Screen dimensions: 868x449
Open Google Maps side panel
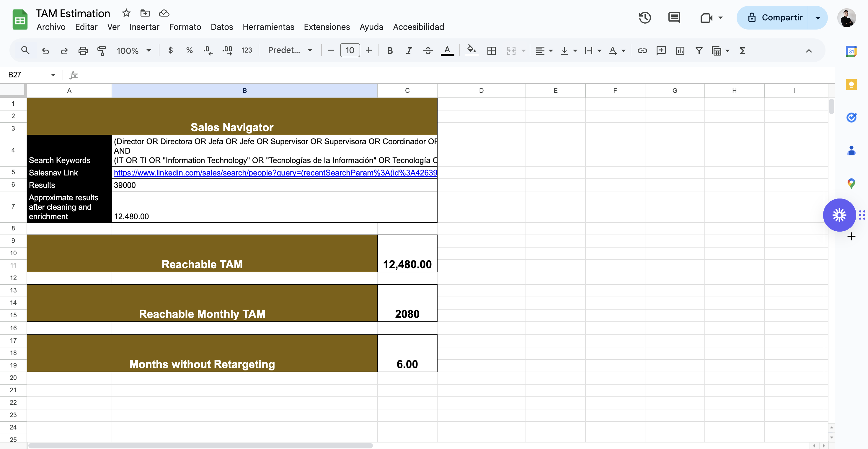(851, 183)
